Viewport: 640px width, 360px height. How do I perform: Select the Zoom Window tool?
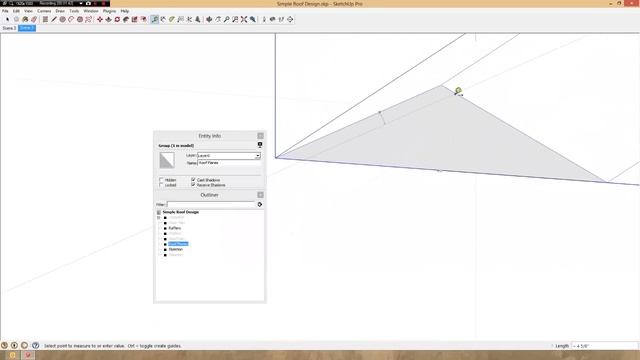pyautogui.click(x=235, y=19)
